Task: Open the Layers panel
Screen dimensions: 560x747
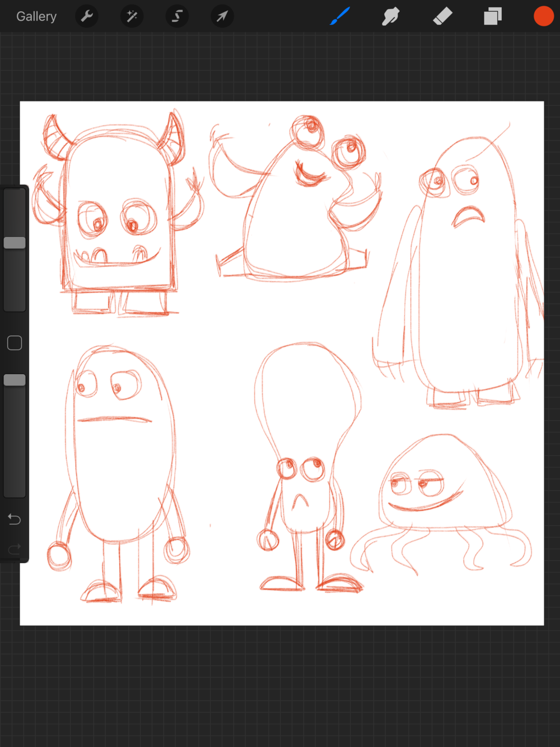Action: click(493, 17)
